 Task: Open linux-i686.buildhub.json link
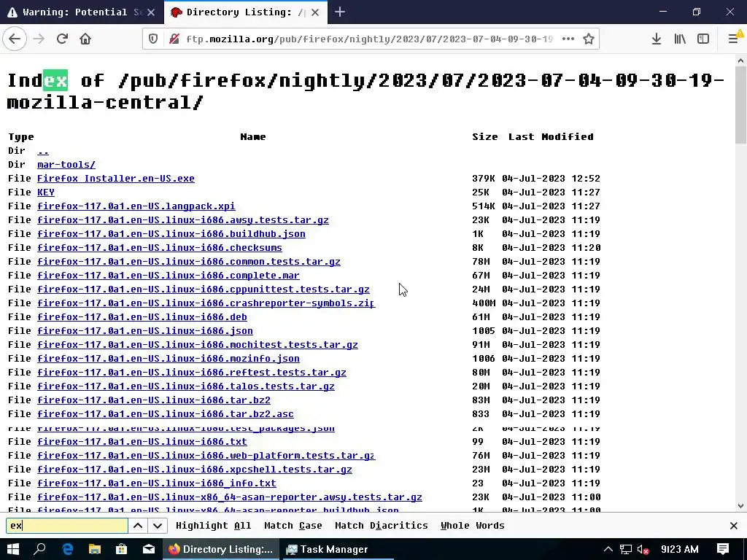pos(171,234)
